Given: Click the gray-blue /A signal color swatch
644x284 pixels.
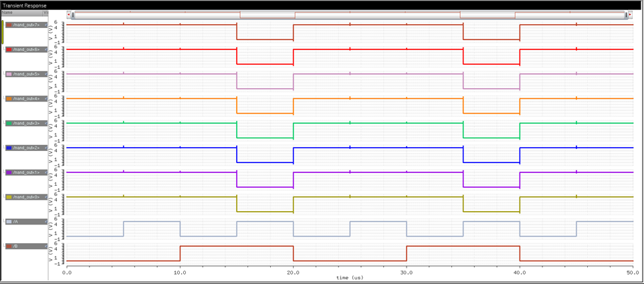Looking at the screenshot, I should click(9, 222).
